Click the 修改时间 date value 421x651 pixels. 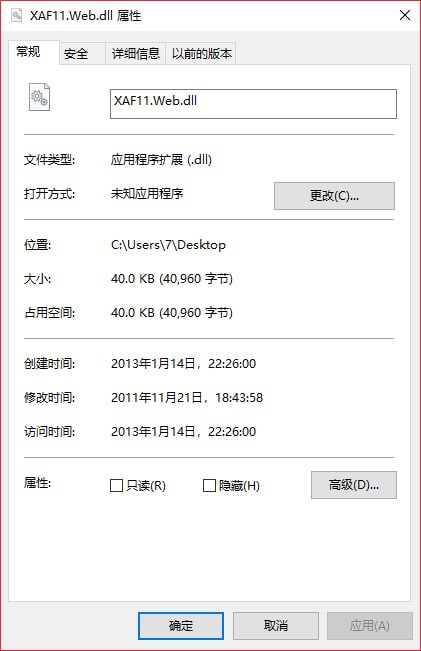click(187, 398)
